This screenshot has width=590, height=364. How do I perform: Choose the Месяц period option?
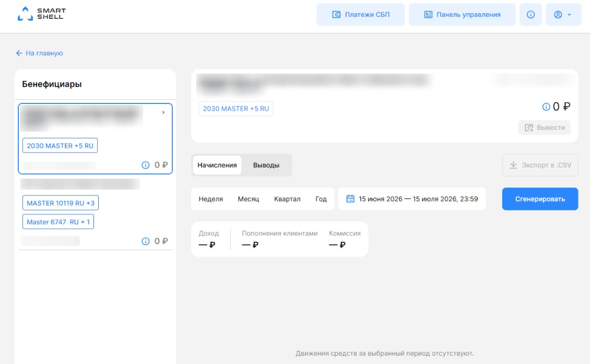(249, 199)
